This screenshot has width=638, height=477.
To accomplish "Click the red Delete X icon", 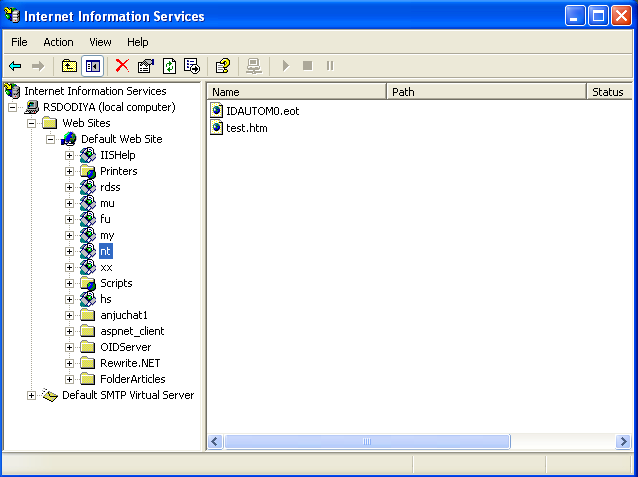I will tap(122, 66).
